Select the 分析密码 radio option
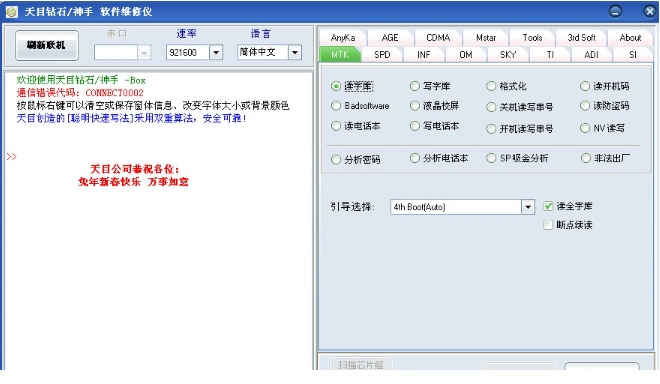Image resolution: width=660 pixels, height=384 pixels. tap(356, 160)
